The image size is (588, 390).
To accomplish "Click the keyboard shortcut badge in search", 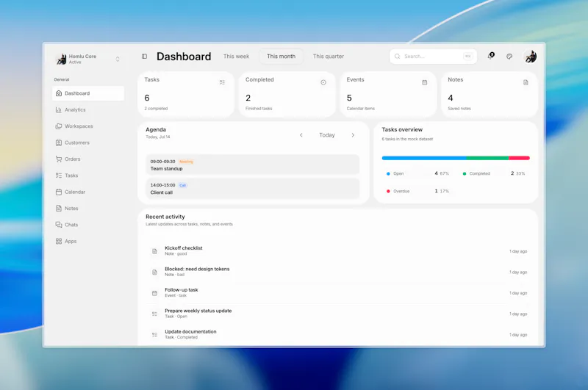I will [x=467, y=57].
